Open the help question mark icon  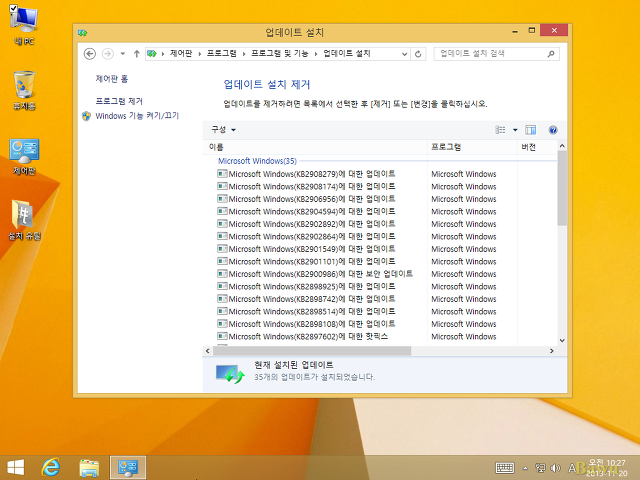click(x=553, y=130)
